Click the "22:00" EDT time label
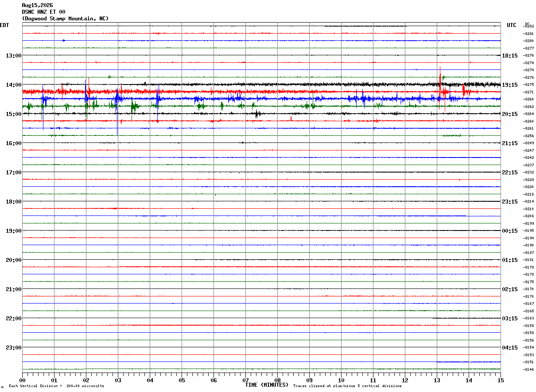 [14, 319]
